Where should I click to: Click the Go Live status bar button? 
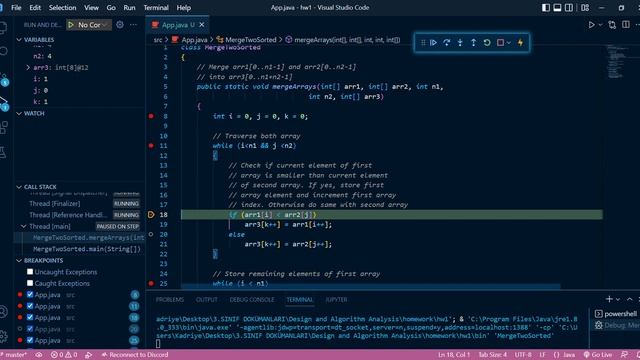(x=598, y=355)
